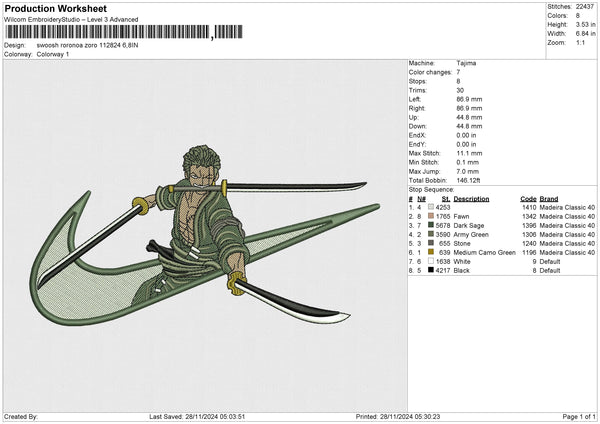Select thread code 1306 for Army Green

(529, 234)
